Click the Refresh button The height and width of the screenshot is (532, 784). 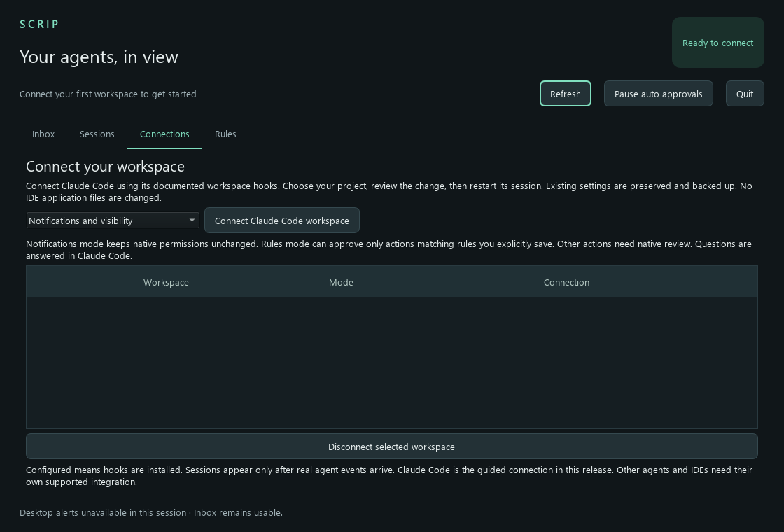click(x=565, y=94)
